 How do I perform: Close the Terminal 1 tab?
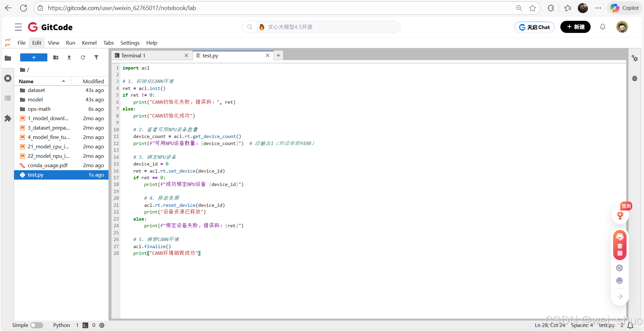pos(186,55)
